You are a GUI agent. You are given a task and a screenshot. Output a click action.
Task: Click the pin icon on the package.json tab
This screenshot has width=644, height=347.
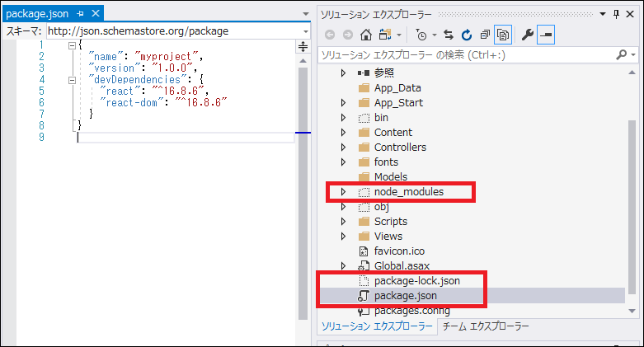tap(80, 13)
